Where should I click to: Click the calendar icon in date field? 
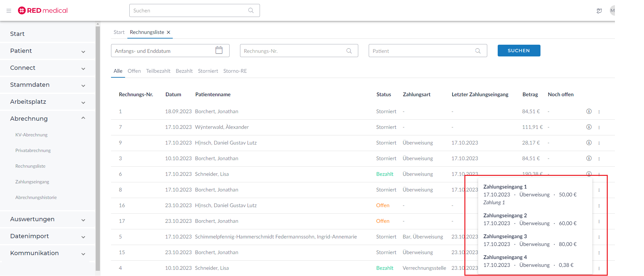point(219,50)
